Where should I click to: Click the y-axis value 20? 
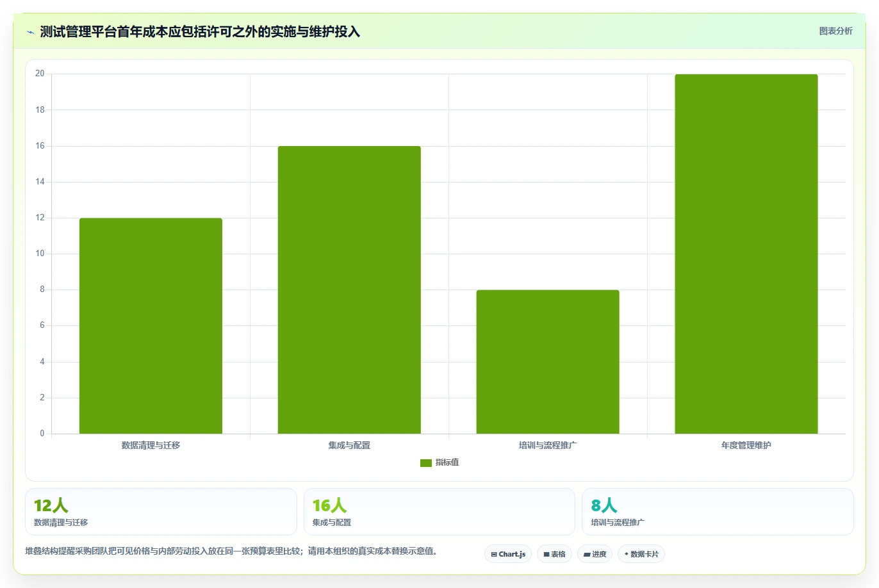(x=40, y=74)
